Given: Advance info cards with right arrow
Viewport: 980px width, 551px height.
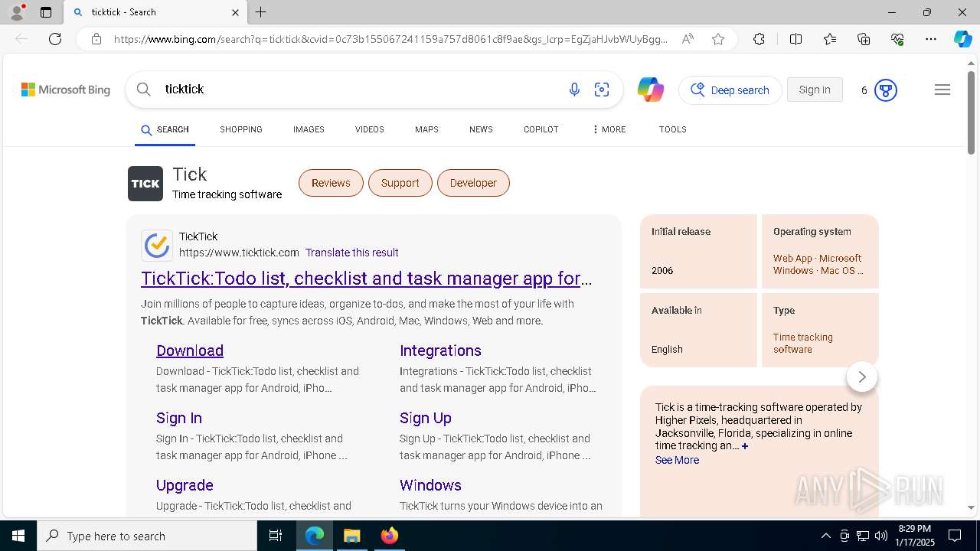Looking at the screenshot, I should click(862, 377).
